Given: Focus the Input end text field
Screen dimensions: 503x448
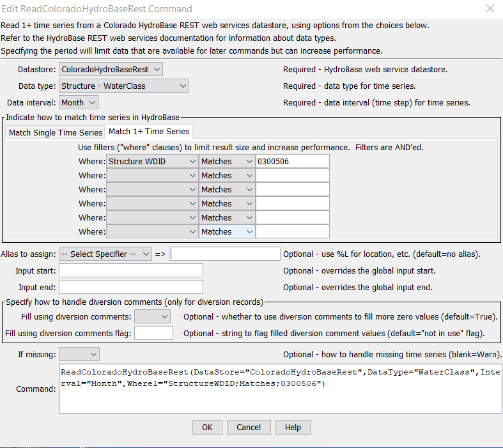Looking at the screenshot, I should (131, 288).
